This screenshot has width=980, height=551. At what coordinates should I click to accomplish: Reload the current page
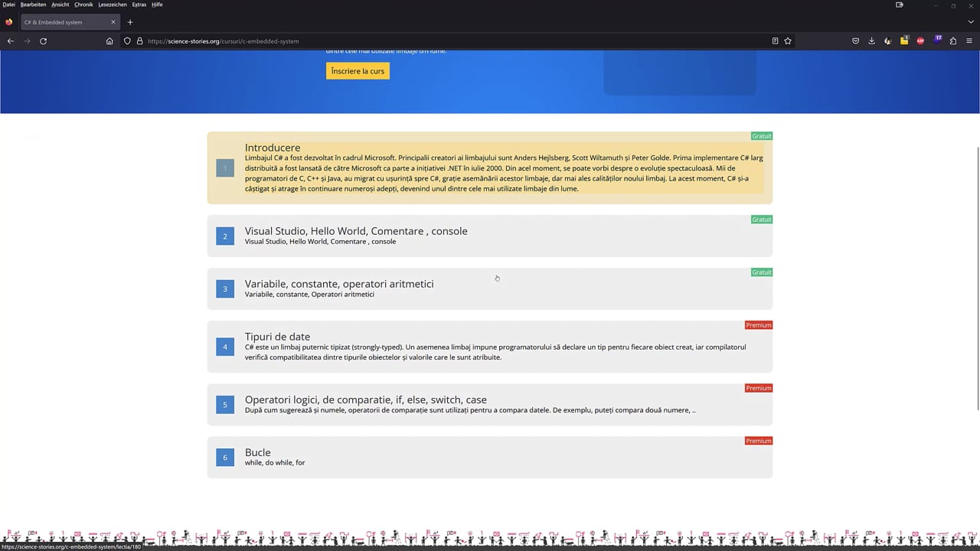[43, 41]
